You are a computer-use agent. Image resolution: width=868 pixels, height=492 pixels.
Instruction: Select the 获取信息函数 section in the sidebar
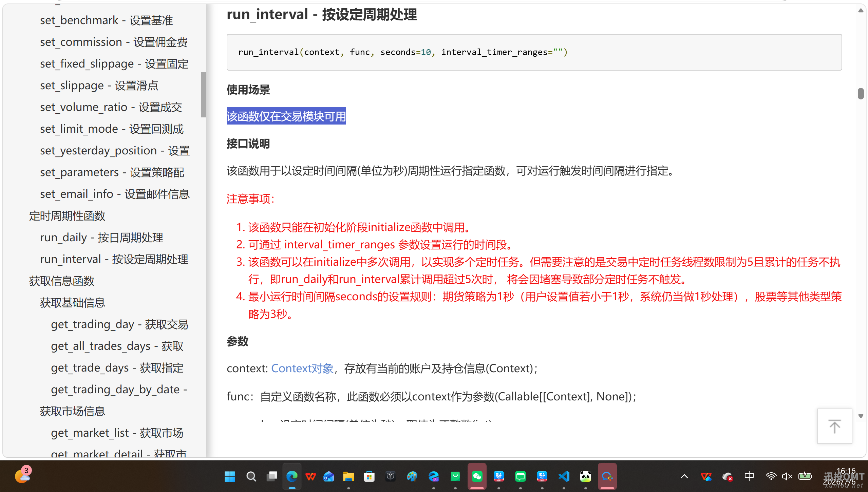pyautogui.click(x=62, y=281)
